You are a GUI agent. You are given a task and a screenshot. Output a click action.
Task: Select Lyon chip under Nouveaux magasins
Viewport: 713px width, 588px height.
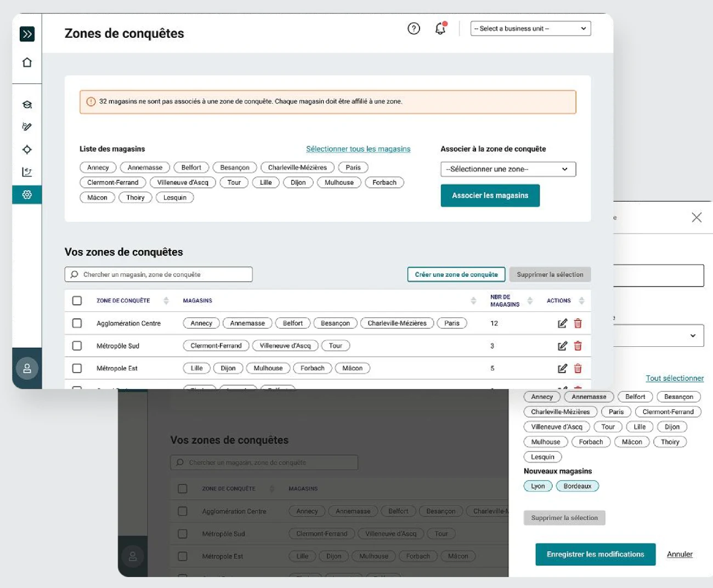coord(538,486)
